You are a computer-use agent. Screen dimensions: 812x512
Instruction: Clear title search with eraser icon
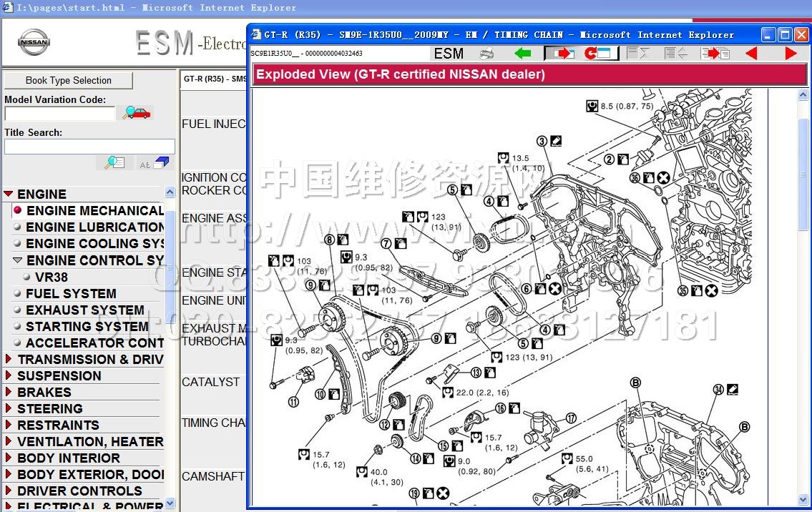click(x=154, y=163)
